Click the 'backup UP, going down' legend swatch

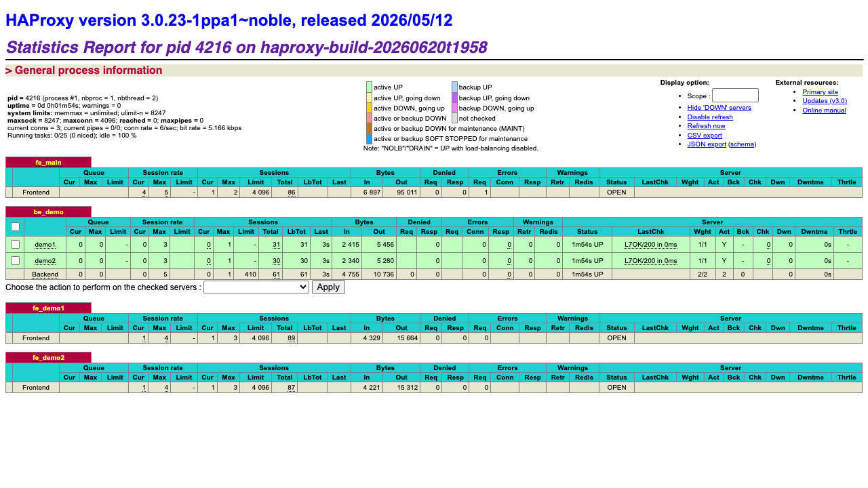click(x=455, y=98)
